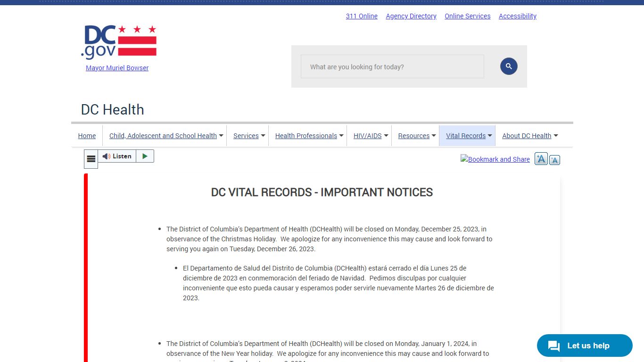Open the About DC Health menu link
This screenshot has height=362, width=644.
point(527,136)
